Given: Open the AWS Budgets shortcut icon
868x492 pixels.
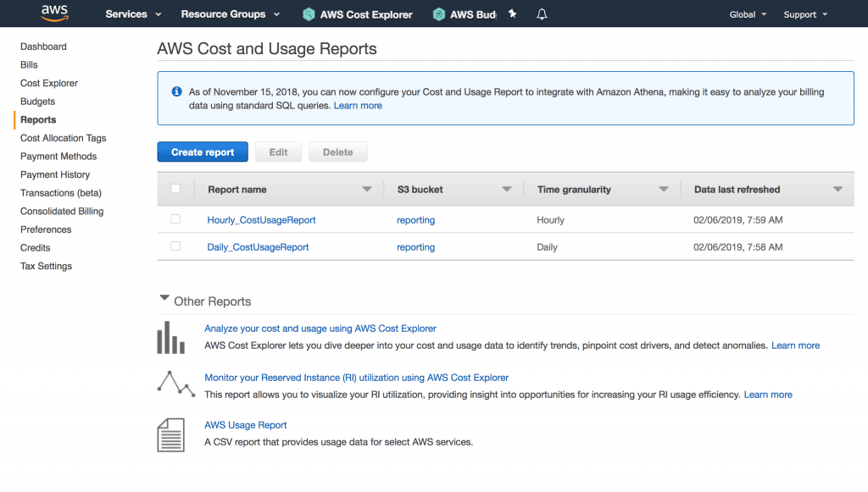Looking at the screenshot, I should click(x=437, y=14).
